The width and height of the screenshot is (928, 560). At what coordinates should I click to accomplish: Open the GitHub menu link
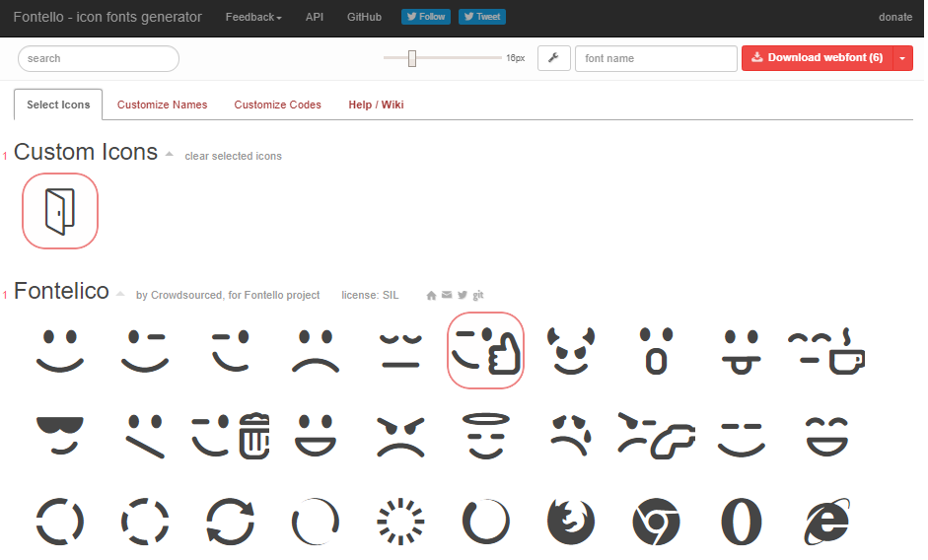point(364,17)
